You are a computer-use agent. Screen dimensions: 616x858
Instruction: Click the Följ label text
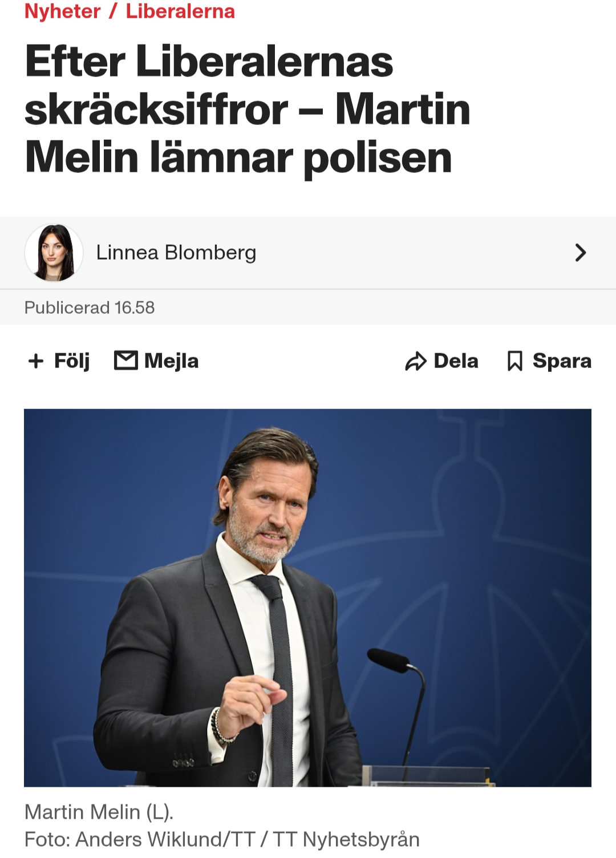72,361
